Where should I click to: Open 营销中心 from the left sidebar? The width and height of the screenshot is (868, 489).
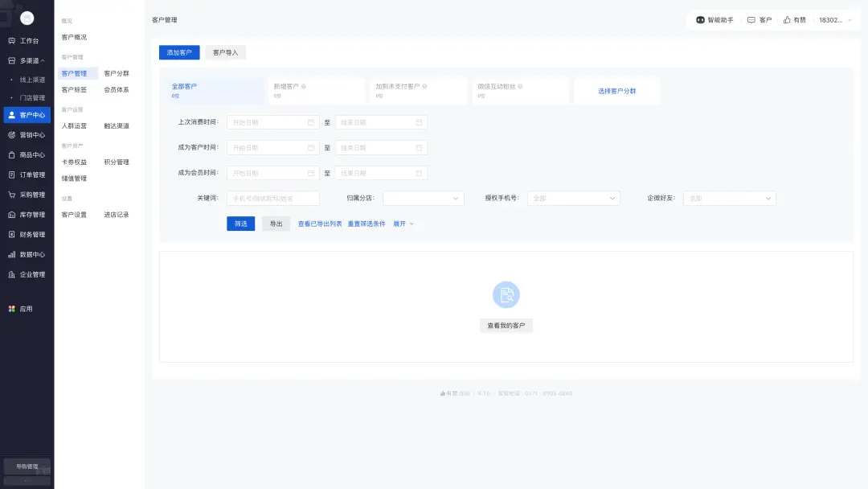(12, 135)
